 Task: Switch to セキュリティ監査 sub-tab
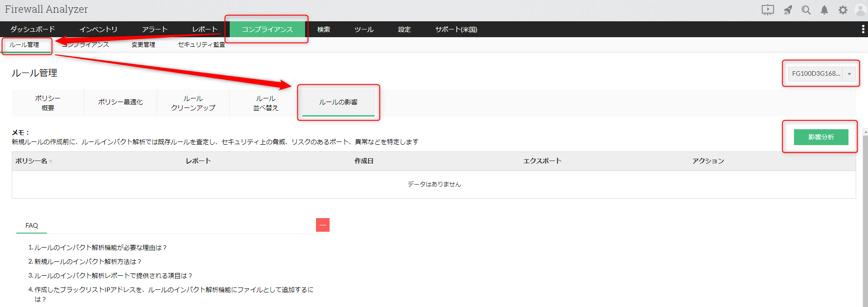coord(202,45)
